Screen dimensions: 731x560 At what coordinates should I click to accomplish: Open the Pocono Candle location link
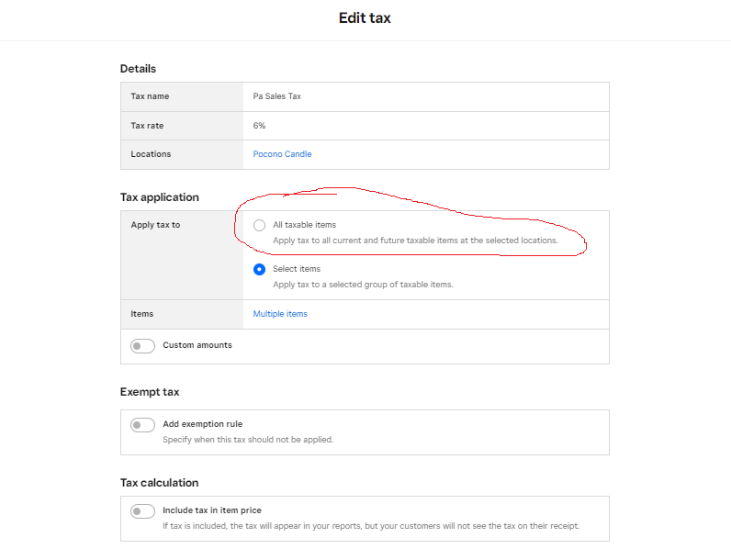coord(282,154)
